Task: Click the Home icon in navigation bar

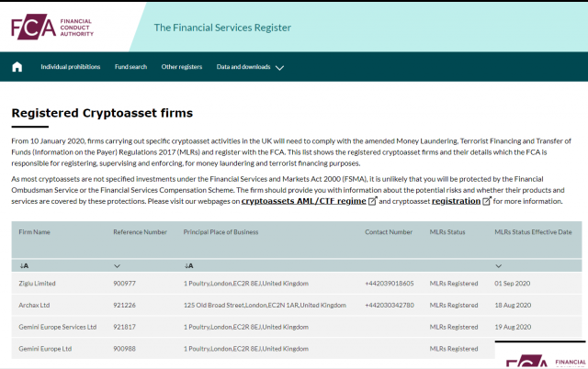Action: pos(17,67)
